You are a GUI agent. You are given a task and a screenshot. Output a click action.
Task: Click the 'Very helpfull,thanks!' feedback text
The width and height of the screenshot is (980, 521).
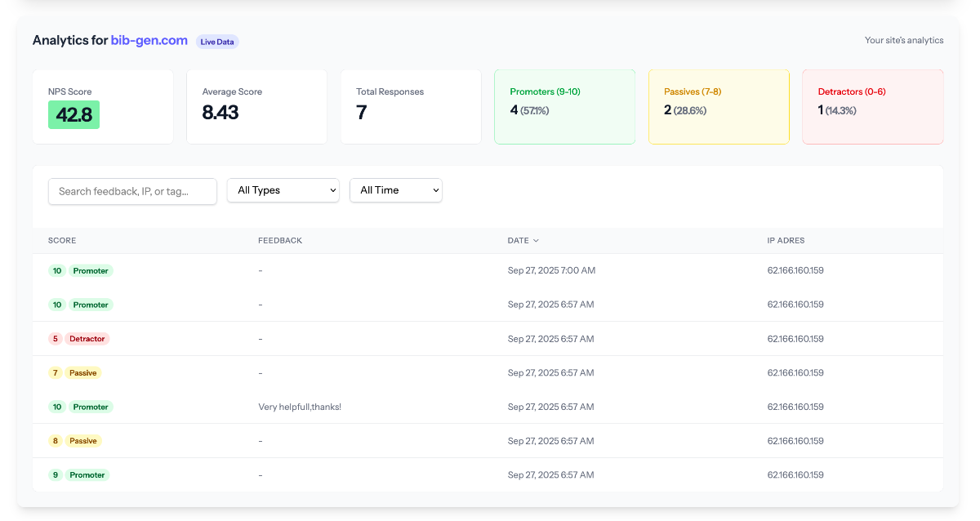click(x=300, y=407)
